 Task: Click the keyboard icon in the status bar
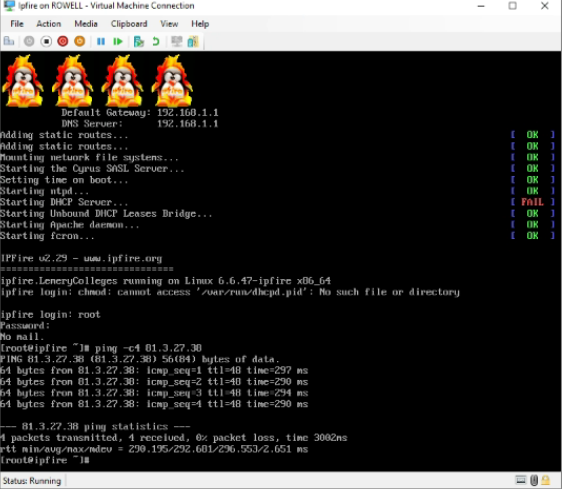[521, 480]
